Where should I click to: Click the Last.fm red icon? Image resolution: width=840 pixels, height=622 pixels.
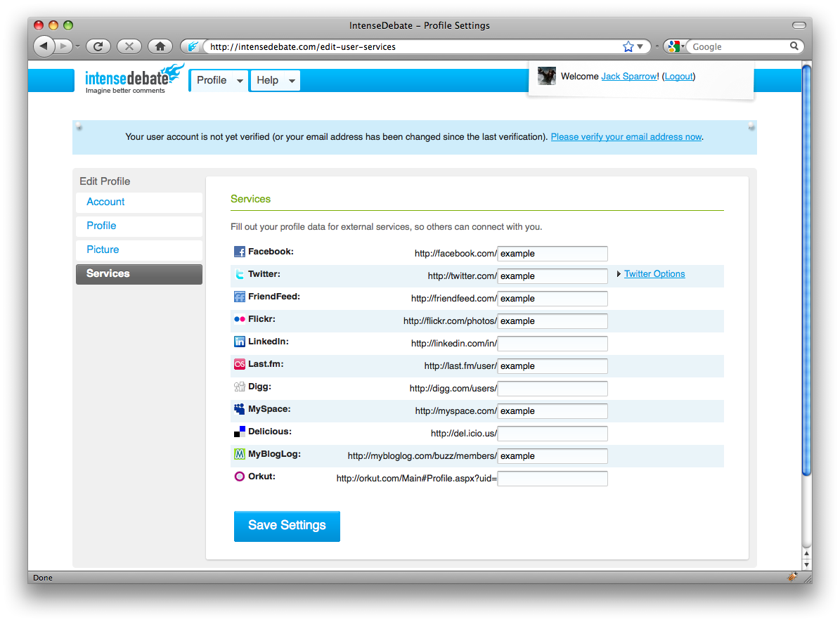point(239,364)
